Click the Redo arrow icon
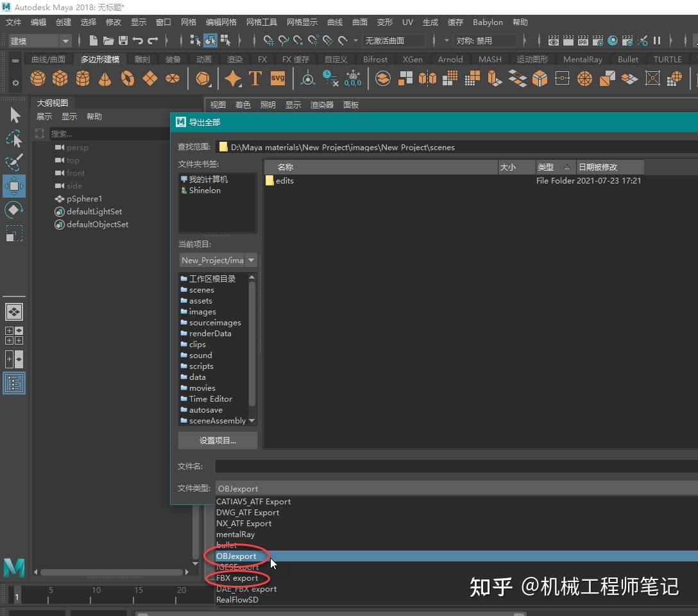 [x=153, y=41]
